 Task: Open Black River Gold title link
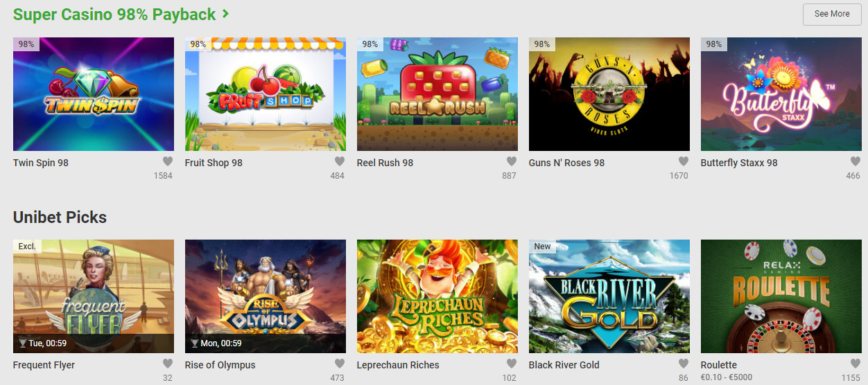[564, 365]
